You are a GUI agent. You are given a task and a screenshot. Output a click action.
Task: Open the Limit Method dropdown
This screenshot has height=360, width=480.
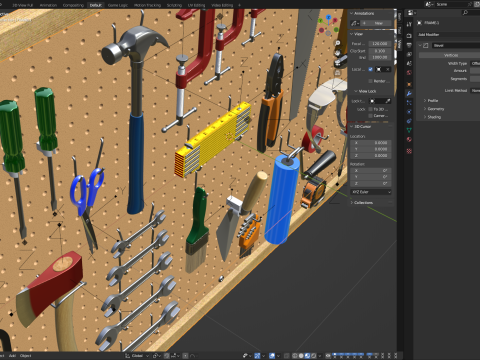tap(475, 90)
